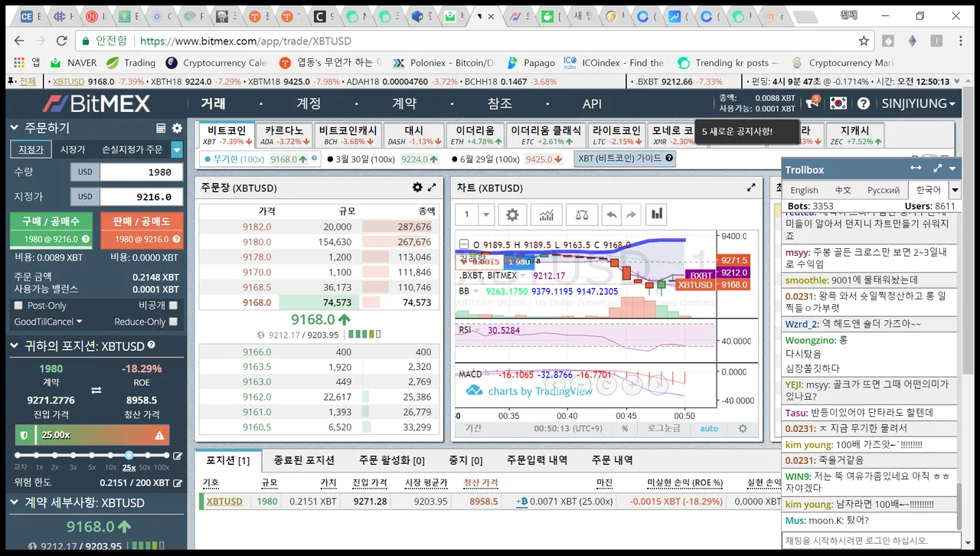This screenshot has height=556, width=980.
Task: Open chart bottom-right settings gear
Action: tap(742, 428)
